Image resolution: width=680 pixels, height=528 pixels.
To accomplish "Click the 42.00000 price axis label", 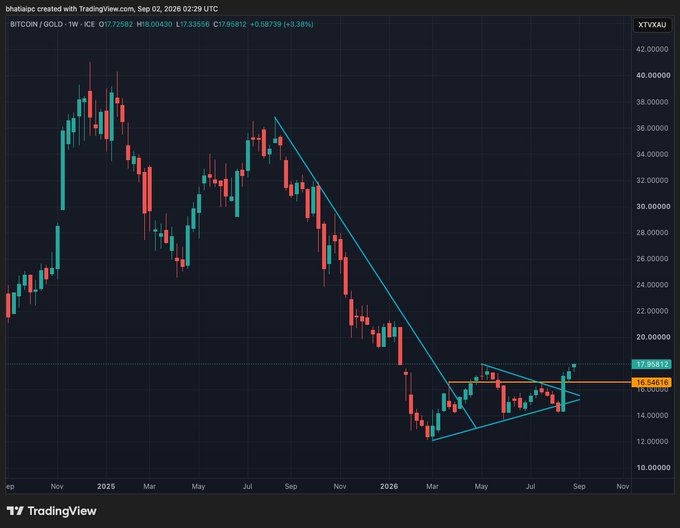I will pyautogui.click(x=652, y=49).
